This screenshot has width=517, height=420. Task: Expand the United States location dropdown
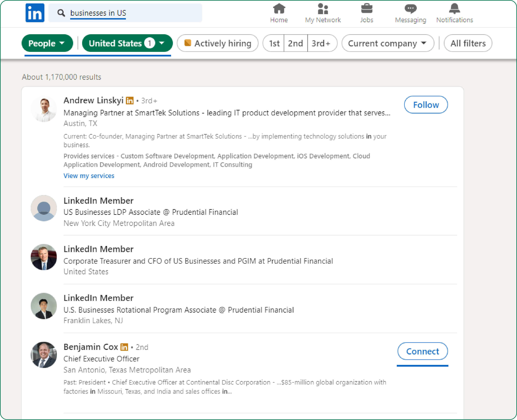coord(127,43)
